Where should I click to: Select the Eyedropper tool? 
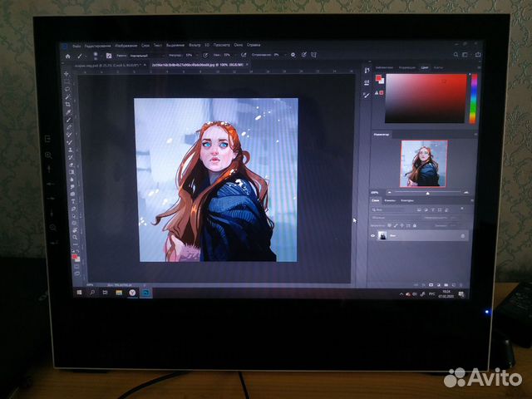[68, 112]
